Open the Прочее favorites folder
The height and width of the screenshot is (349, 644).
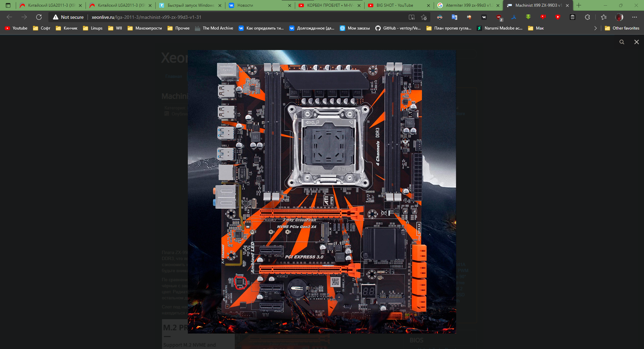[x=178, y=28]
